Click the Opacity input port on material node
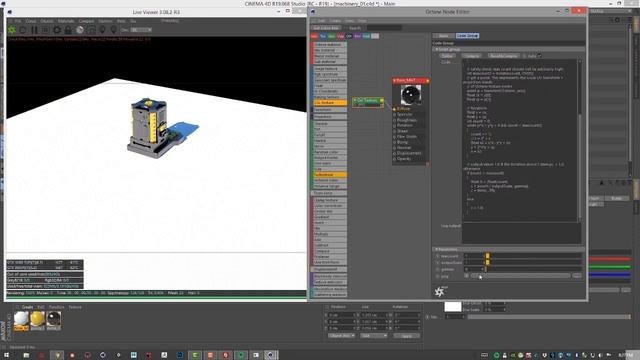 click(394, 159)
